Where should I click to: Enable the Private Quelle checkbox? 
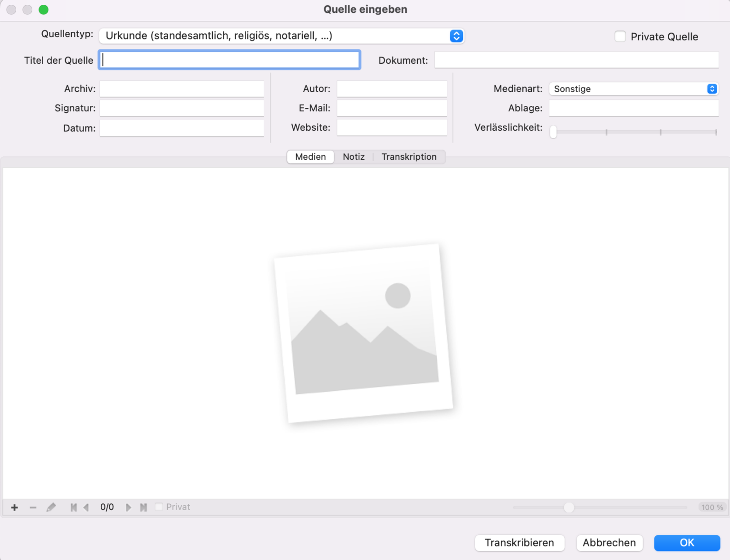point(620,37)
